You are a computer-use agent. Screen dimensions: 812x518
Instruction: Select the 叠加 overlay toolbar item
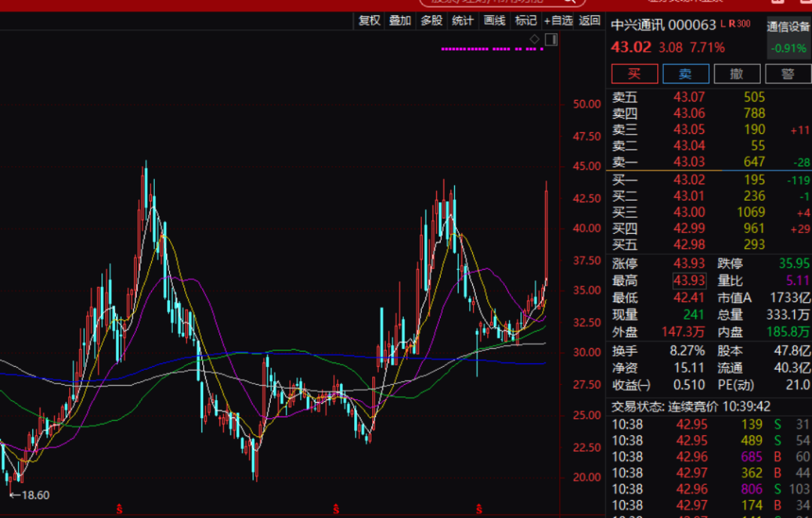point(400,21)
